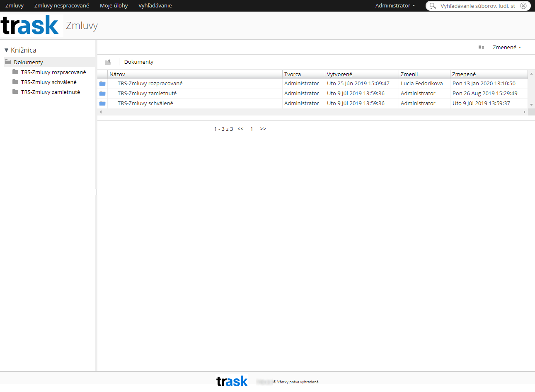Click the sidebar splitter collapse handle

click(96, 192)
